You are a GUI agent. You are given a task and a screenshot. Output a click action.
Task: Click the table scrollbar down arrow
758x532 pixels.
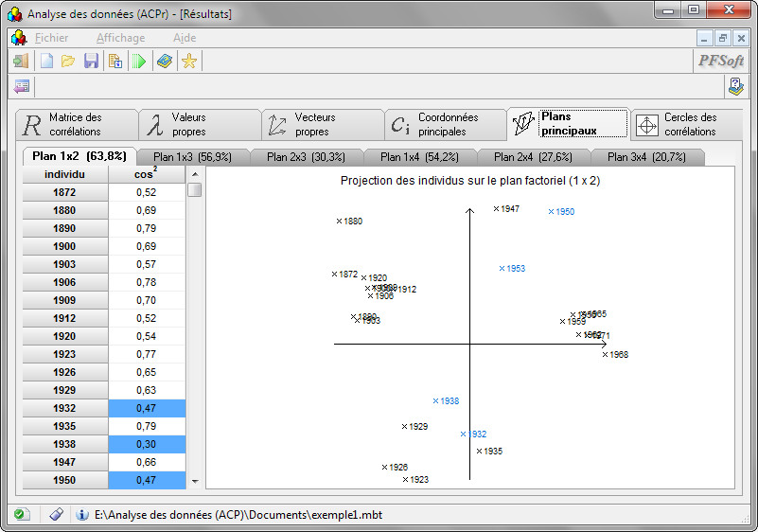tap(195, 481)
